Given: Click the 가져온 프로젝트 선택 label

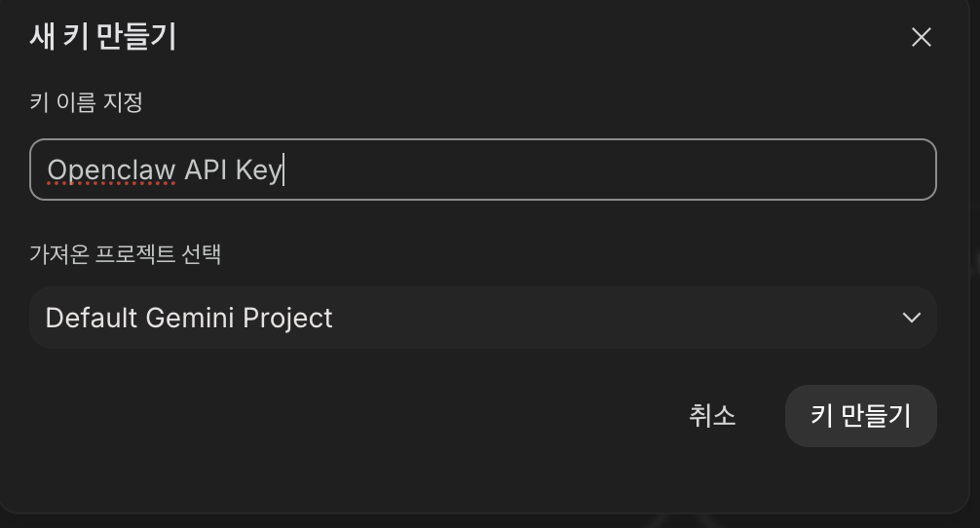Looking at the screenshot, I should pos(126,254).
